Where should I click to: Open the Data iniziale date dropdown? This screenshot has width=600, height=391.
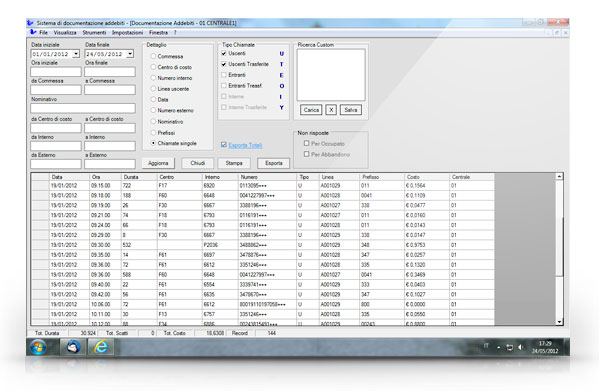(76, 54)
